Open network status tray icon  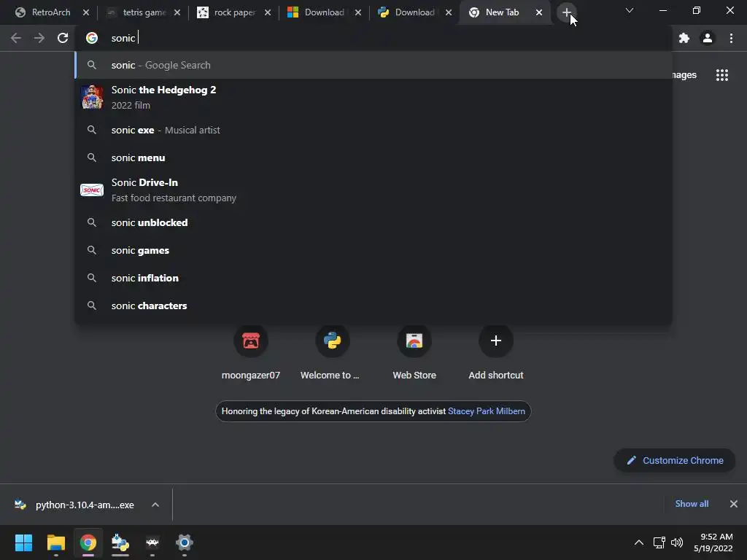tap(659, 542)
